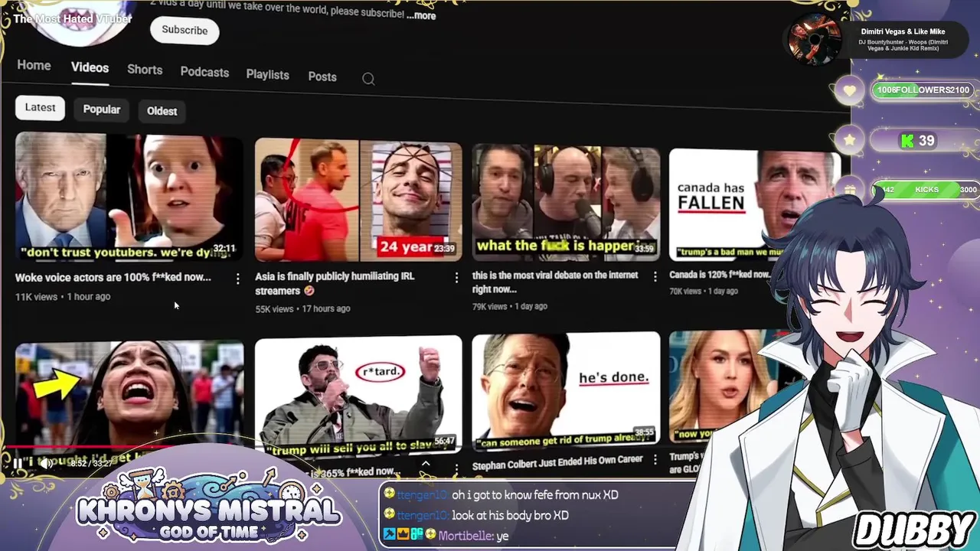Click the star icon beside Kick counter
Viewport: 980px width, 551px height.
tap(849, 141)
